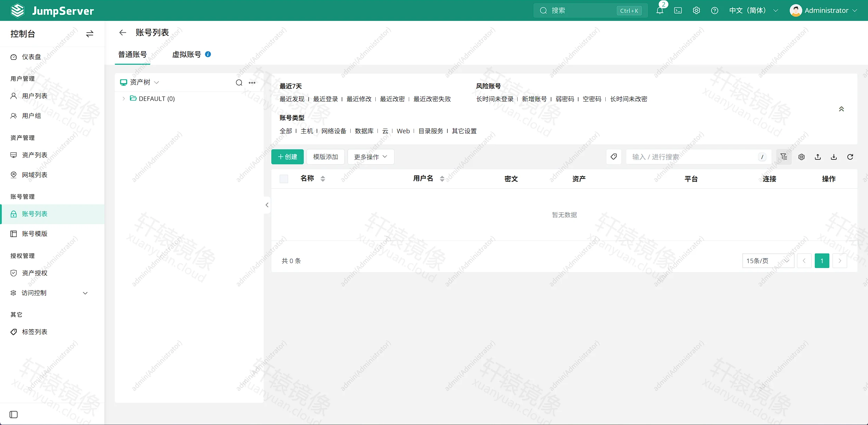Image resolution: width=868 pixels, height=425 pixels.
Task: Filter by 最近登录 accounts
Action: coord(326,99)
